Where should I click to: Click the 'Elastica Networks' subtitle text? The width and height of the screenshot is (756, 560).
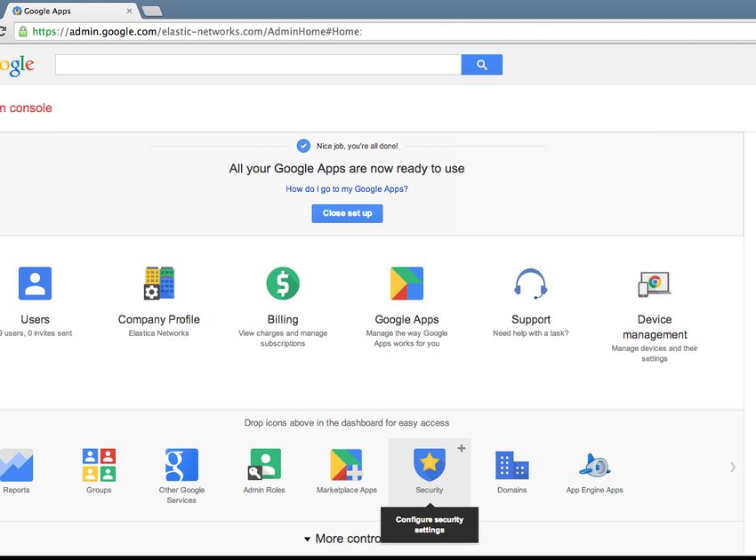158,333
